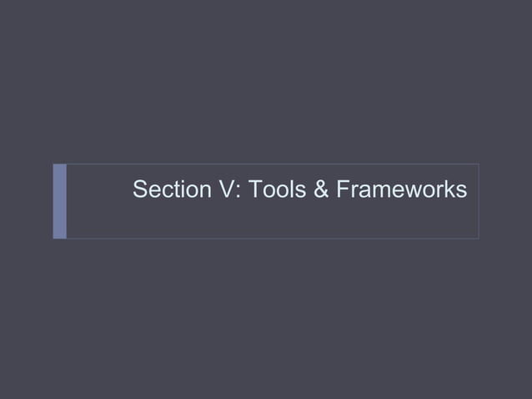
Task: Click the slide background right of title box
Action: coord(505,200)
